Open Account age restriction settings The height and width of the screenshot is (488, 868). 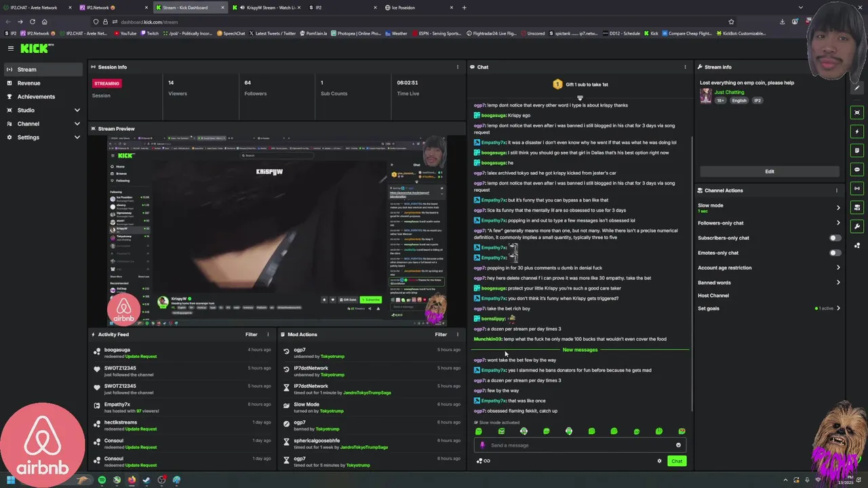pyautogui.click(x=769, y=268)
